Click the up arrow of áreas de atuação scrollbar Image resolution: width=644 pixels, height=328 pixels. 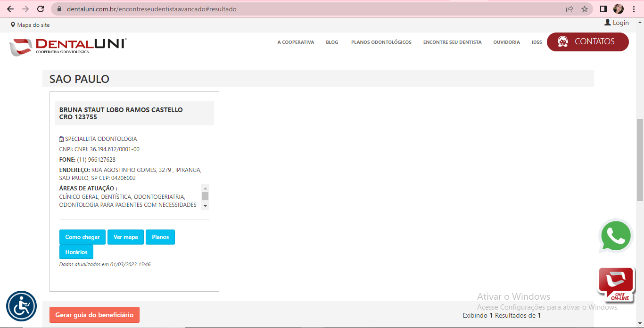(x=205, y=188)
